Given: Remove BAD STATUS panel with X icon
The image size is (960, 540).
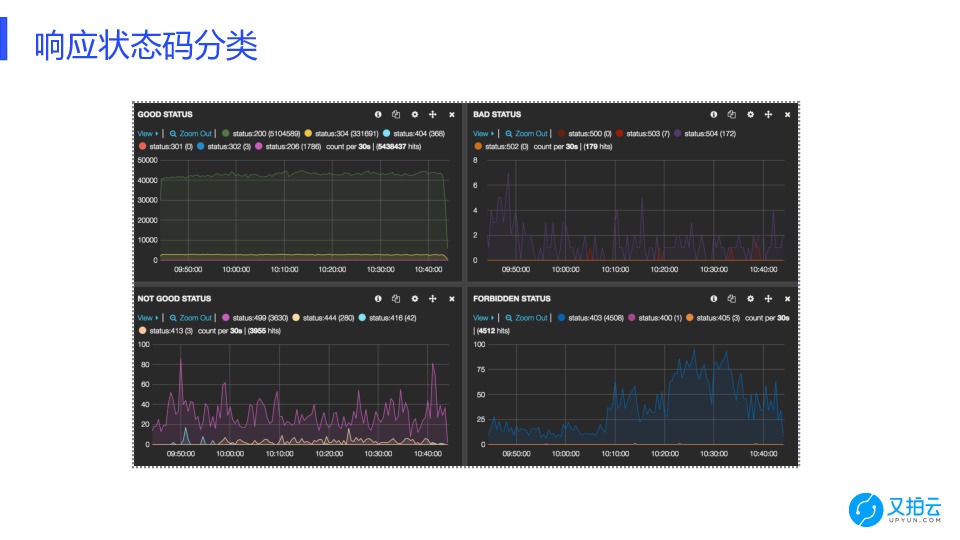Looking at the screenshot, I should pos(787,114).
